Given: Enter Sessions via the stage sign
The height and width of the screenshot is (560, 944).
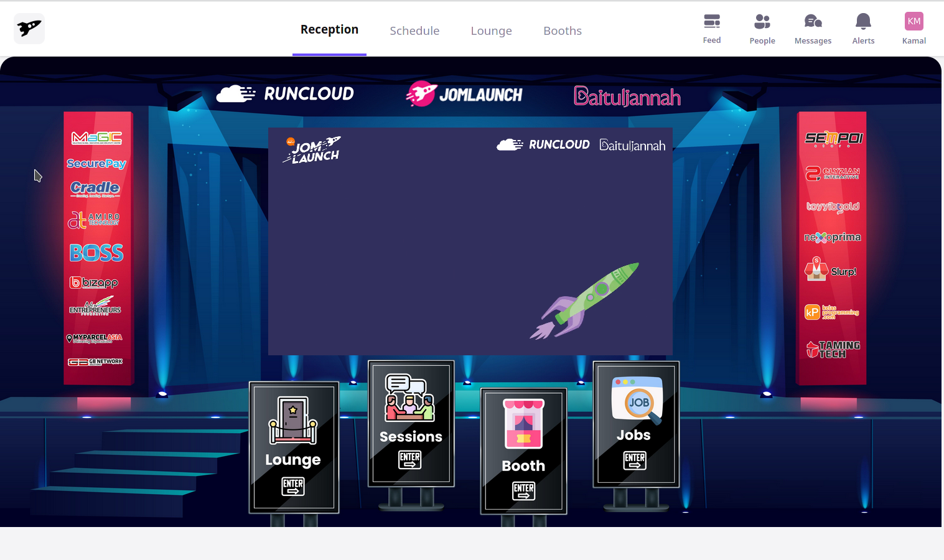Looking at the screenshot, I should [411, 423].
